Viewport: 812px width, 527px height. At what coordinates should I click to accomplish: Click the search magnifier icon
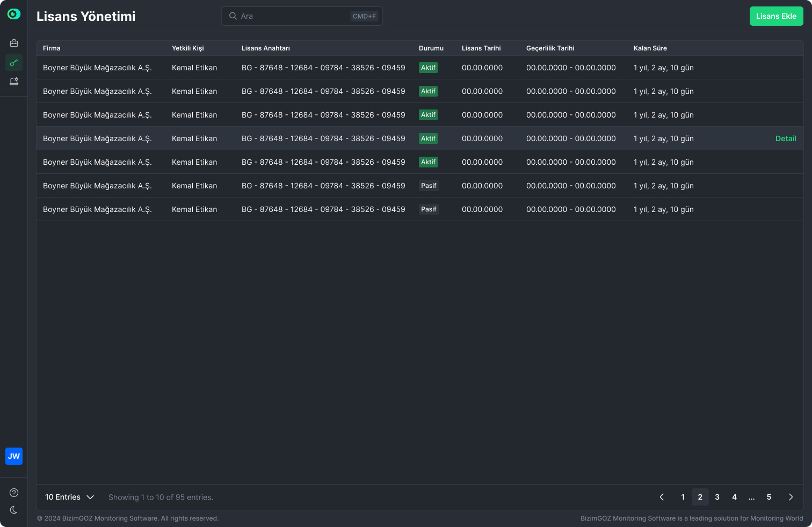click(233, 16)
